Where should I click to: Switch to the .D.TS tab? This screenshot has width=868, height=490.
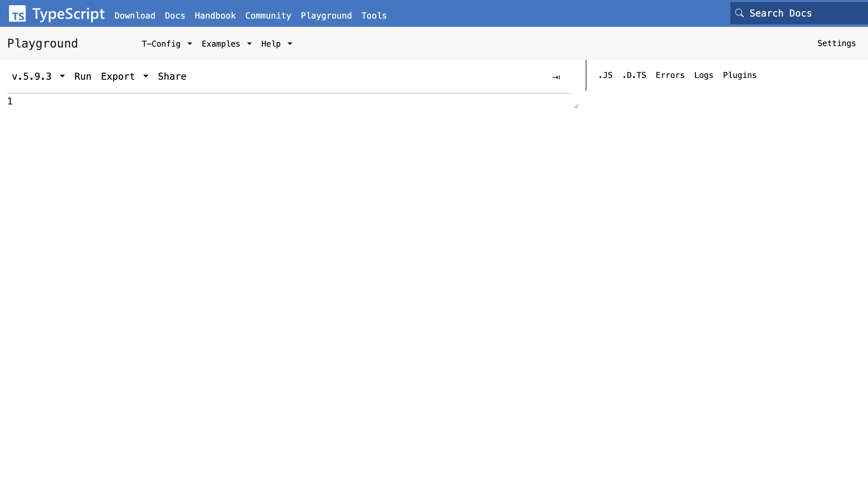634,75
